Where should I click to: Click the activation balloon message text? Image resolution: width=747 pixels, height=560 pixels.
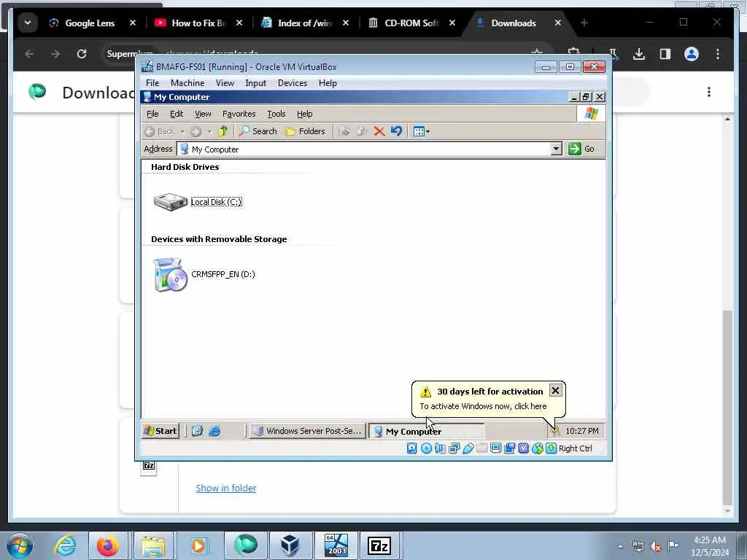pos(483,406)
